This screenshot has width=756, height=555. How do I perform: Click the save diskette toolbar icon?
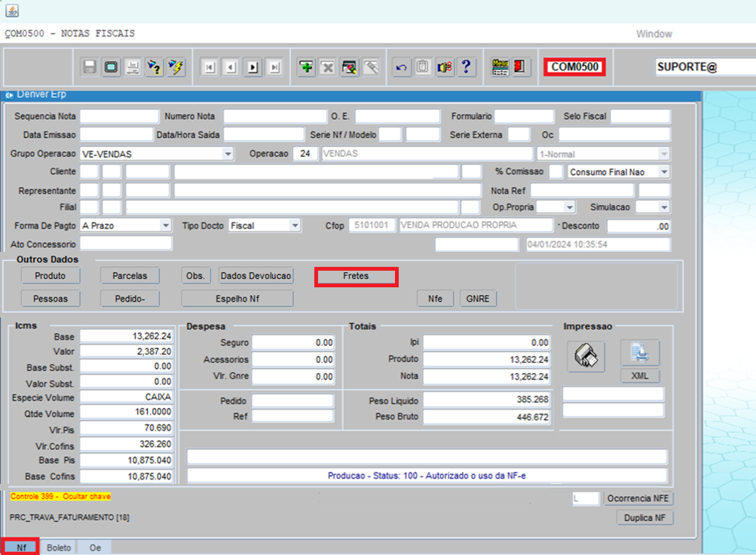[x=90, y=67]
